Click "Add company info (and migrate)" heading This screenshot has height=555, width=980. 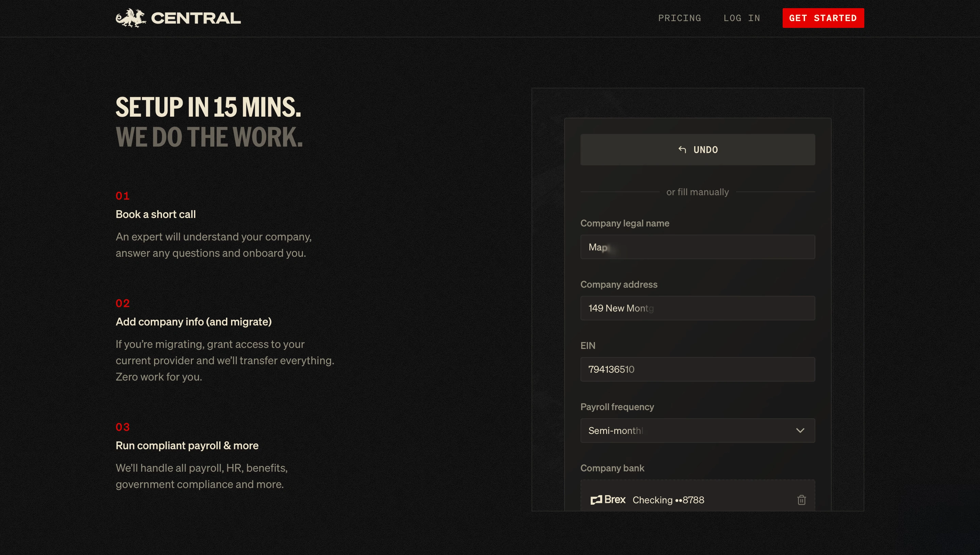tap(193, 322)
